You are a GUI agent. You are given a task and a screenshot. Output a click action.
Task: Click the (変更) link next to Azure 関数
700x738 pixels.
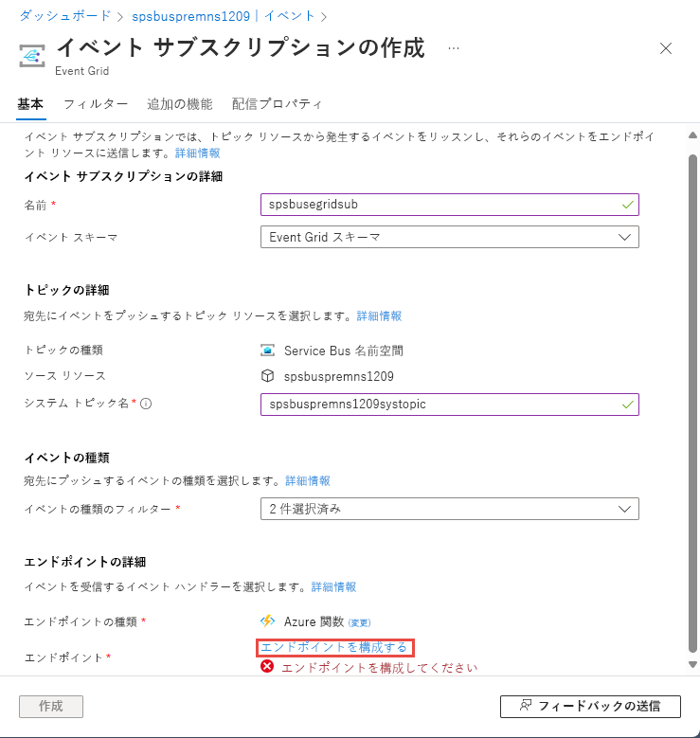click(x=360, y=622)
